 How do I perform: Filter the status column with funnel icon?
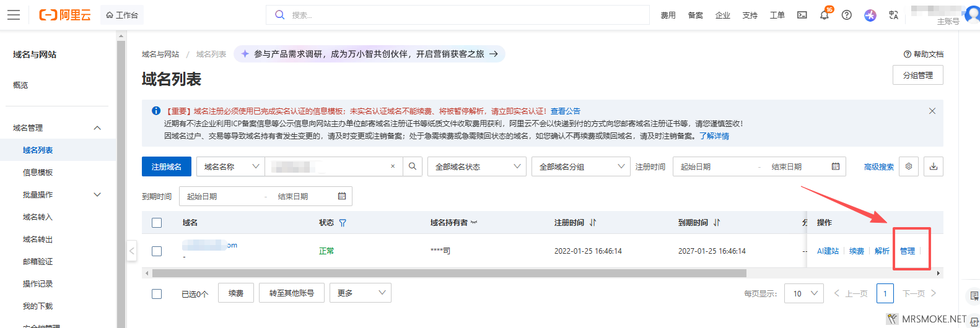coord(343,223)
